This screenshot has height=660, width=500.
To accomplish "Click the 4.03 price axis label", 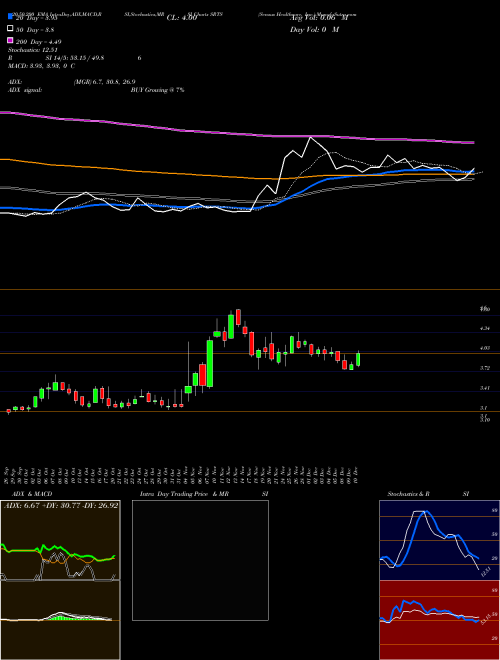I will (x=484, y=348).
